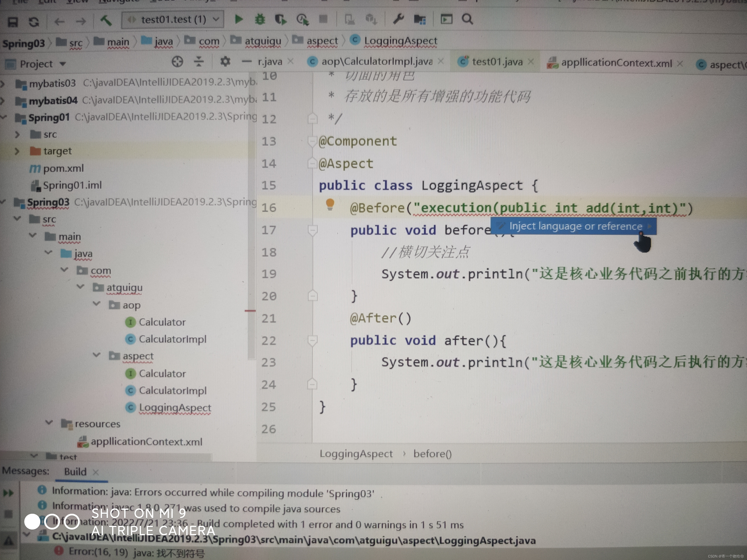Image resolution: width=747 pixels, height=560 pixels.
Task: Open Project panel settings gear
Action: 225,62
